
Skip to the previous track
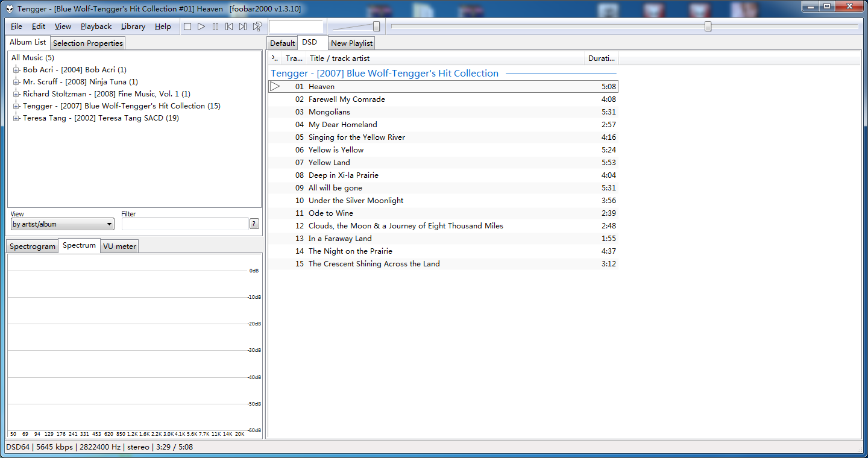[229, 27]
